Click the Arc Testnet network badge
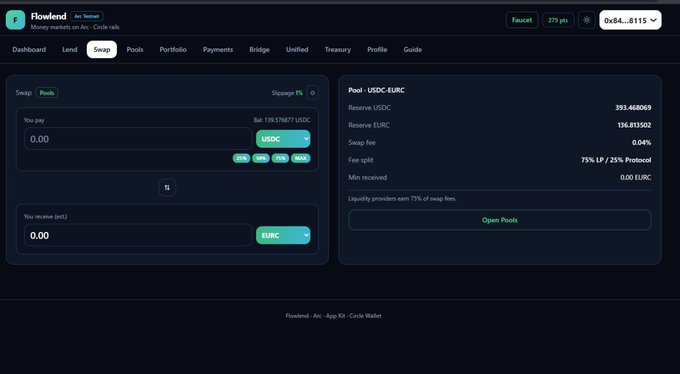This screenshot has height=374, width=680. point(87,16)
